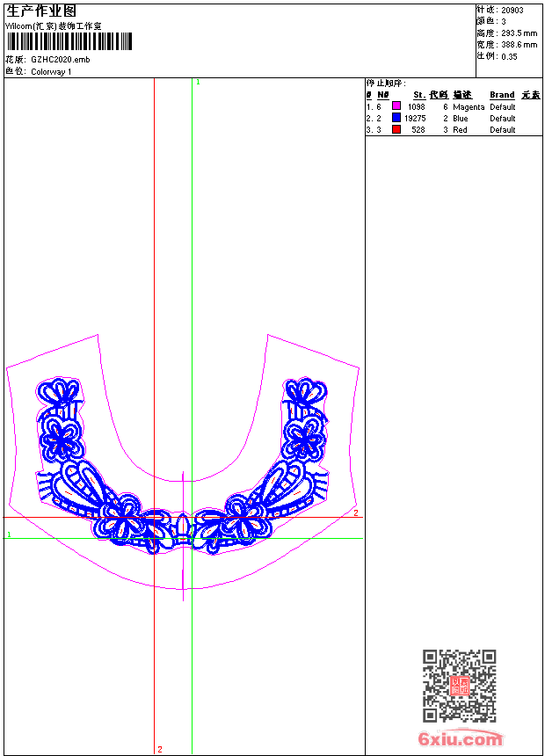This screenshot has height=756, width=545.
Task: Click the 描述 column header
Action: click(462, 95)
